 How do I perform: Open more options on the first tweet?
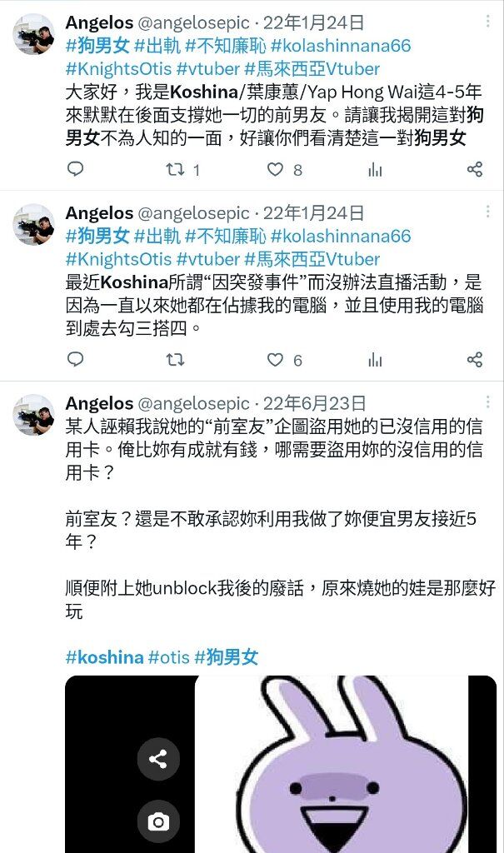pos(488,21)
